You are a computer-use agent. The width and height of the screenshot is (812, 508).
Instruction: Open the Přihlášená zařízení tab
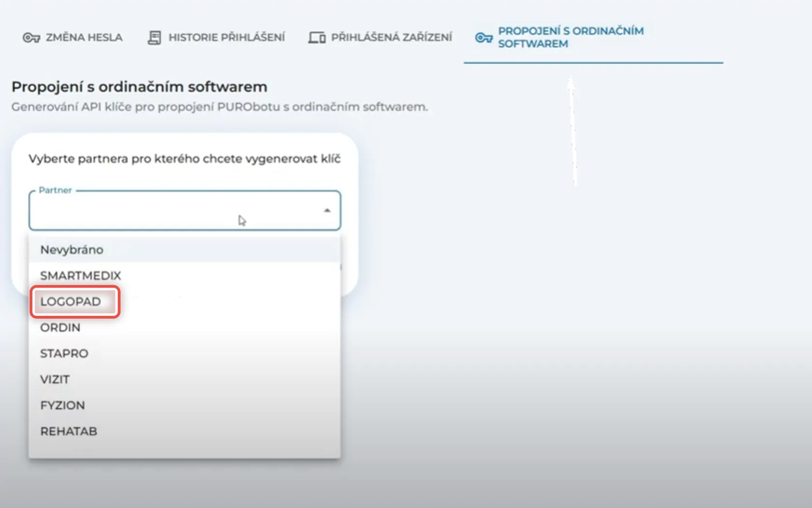click(x=380, y=37)
